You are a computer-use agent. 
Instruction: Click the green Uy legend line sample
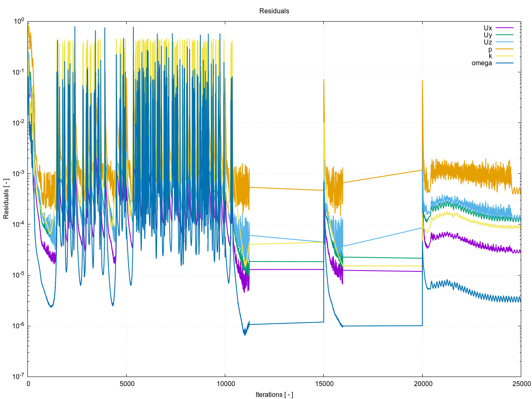pos(504,35)
